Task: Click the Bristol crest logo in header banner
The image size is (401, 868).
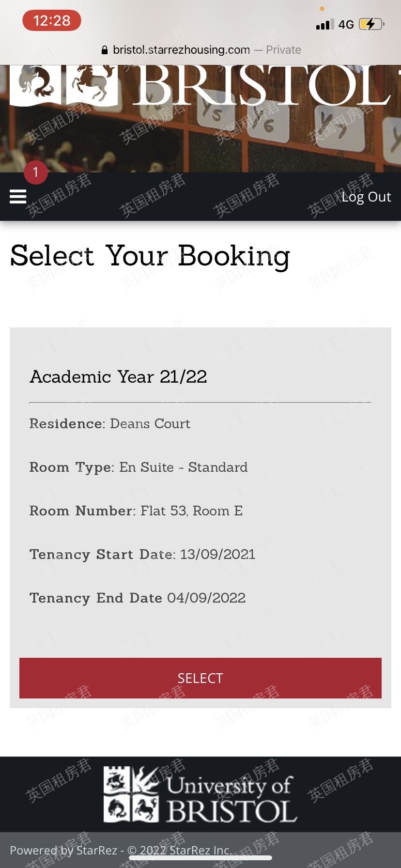Action: pyautogui.click(x=64, y=84)
